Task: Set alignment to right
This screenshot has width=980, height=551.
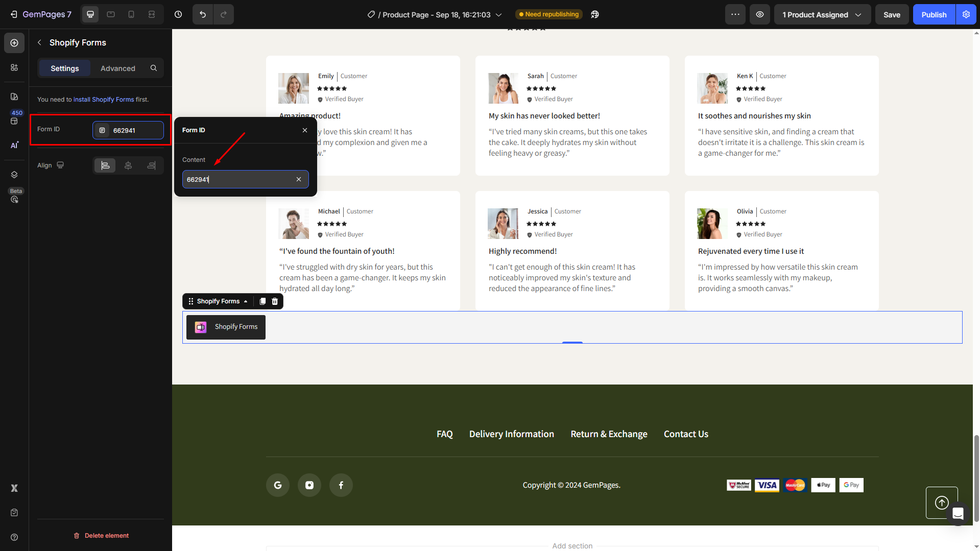Action: (151, 165)
